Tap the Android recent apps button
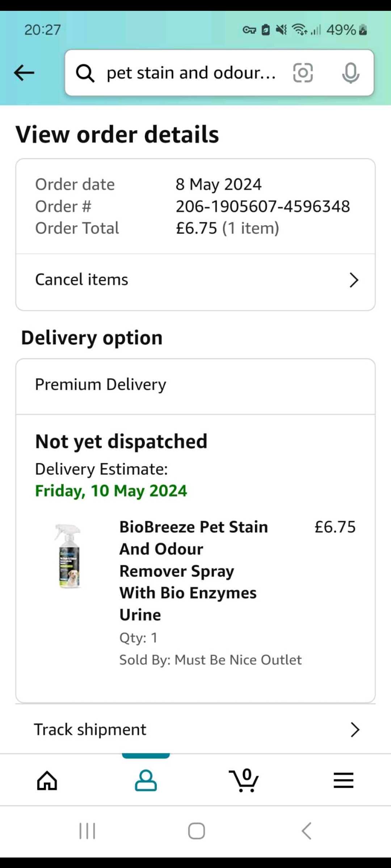This screenshot has height=868, width=391. 87,831
